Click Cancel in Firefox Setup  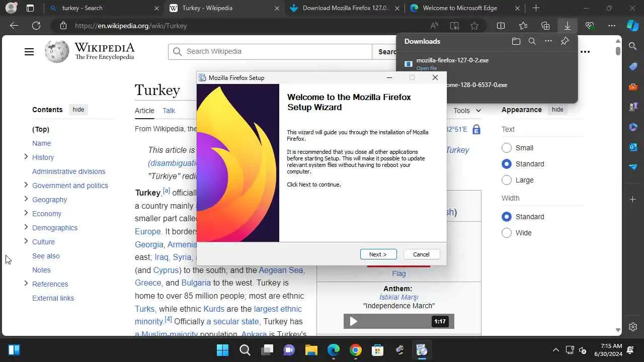pyautogui.click(x=422, y=254)
